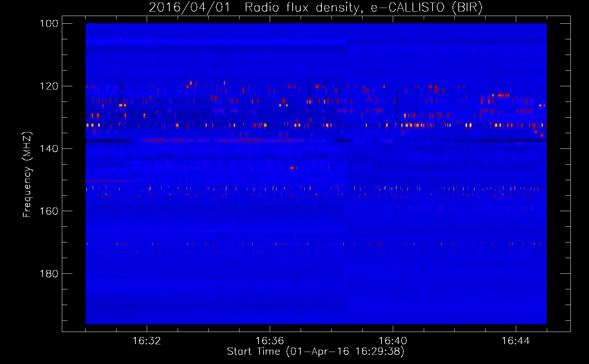589x364 pixels.
Task: Click the 16:32 time tick label
Action: click(x=147, y=341)
